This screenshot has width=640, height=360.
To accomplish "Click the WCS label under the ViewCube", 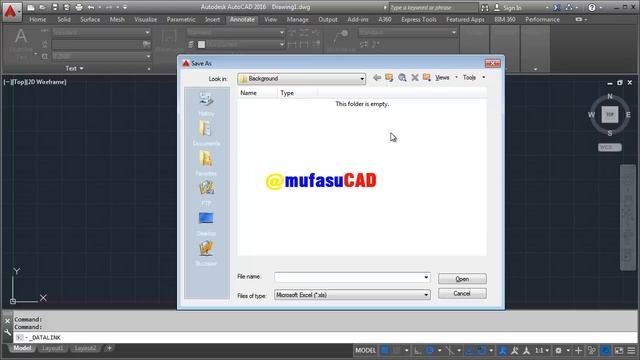I will [610, 147].
